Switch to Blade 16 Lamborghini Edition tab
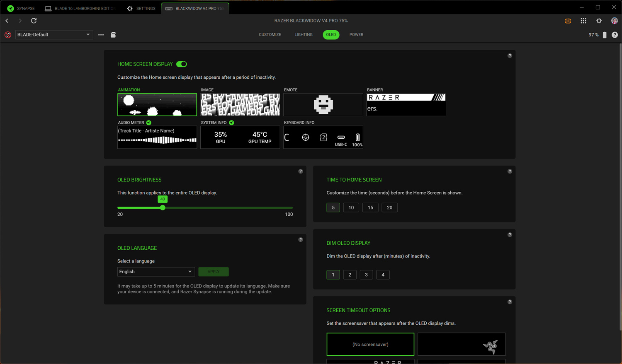The image size is (622, 364). coord(80,8)
